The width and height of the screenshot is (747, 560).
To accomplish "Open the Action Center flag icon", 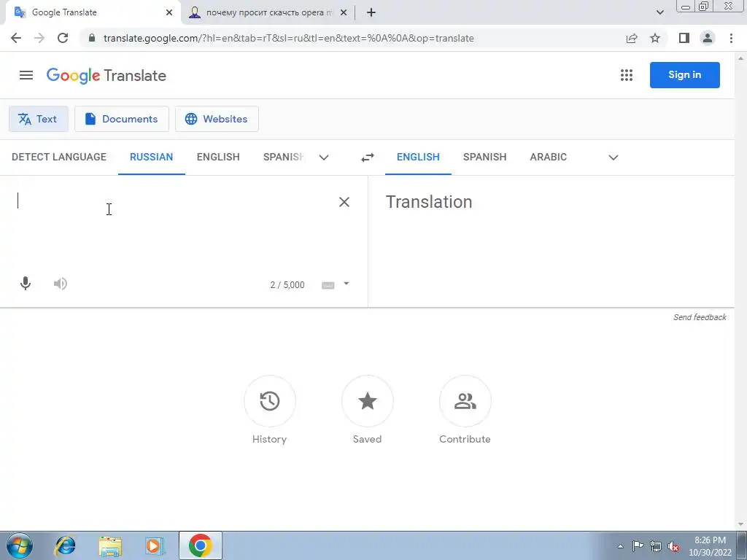I will click(x=638, y=546).
